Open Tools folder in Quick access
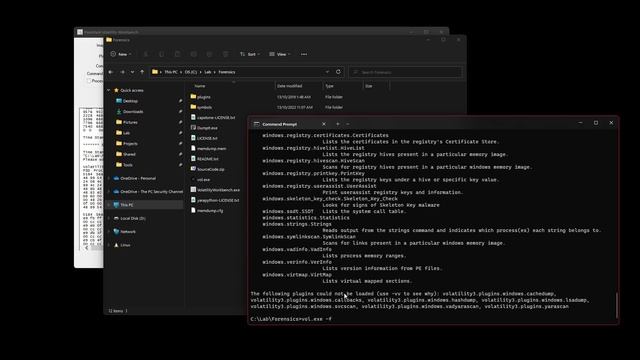The width and height of the screenshot is (640, 360). coord(127,164)
